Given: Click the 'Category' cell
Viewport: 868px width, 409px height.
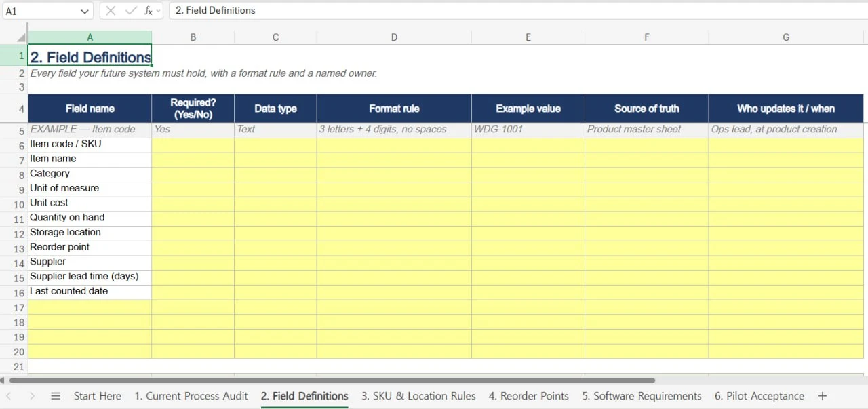Looking at the screenshot, I should 90,174.
